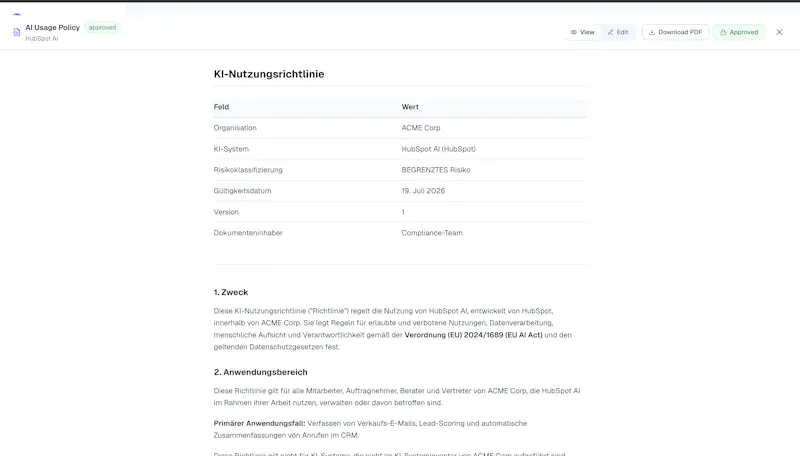This screenshot has width=800, height=456.
Task: Click the document file icon beside AI Usage Policy
Action: pyautogui.click(x=17, y=32)
